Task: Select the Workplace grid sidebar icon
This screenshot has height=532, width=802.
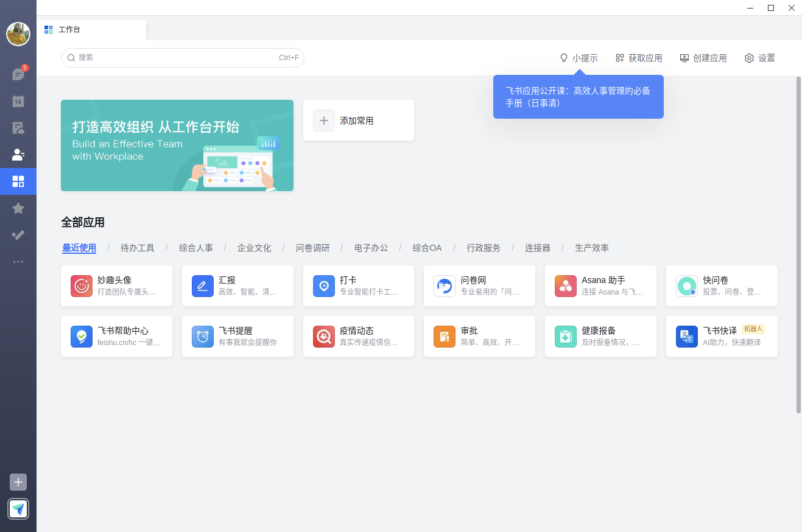Action: [18, 181]
